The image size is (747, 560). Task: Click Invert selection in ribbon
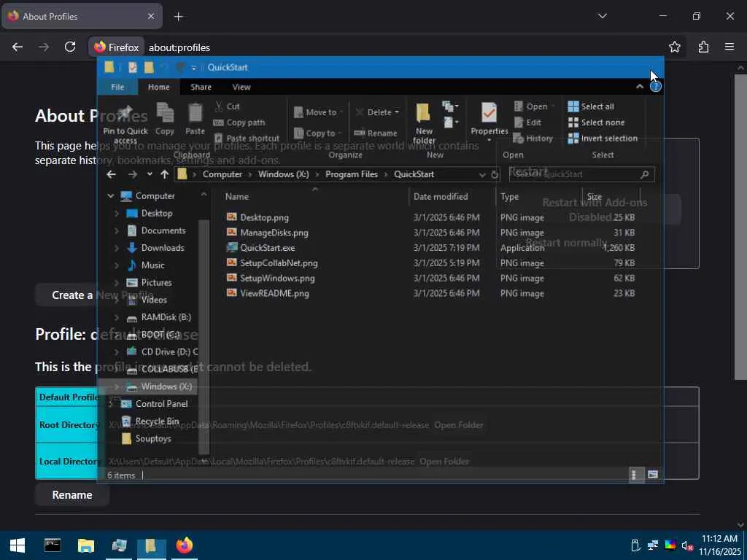coord(603,139)
